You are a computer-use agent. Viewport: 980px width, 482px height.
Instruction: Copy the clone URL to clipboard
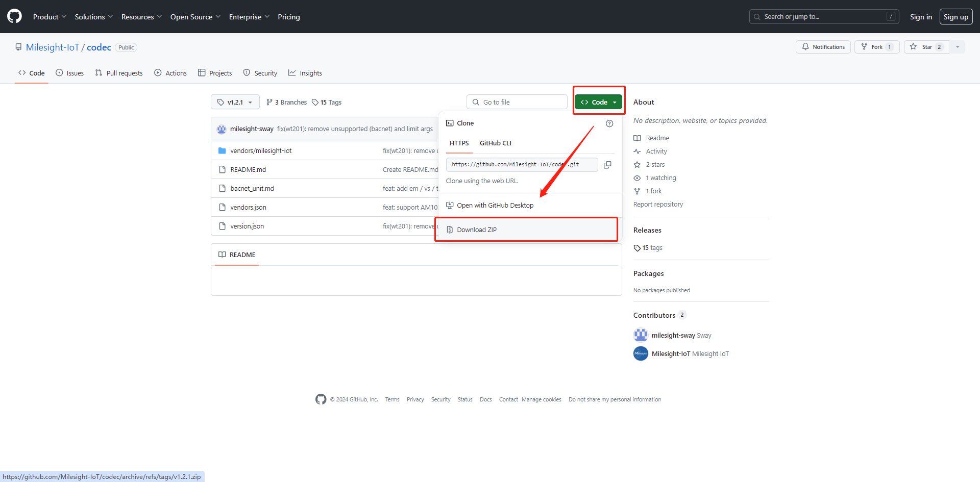click(607, 165)
